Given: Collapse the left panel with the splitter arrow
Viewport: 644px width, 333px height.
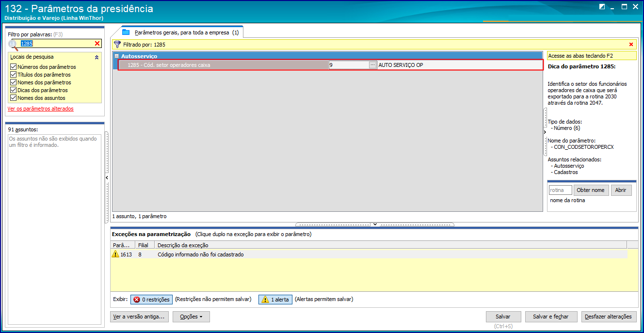Looking at the screenshot, I should (107, 178).
